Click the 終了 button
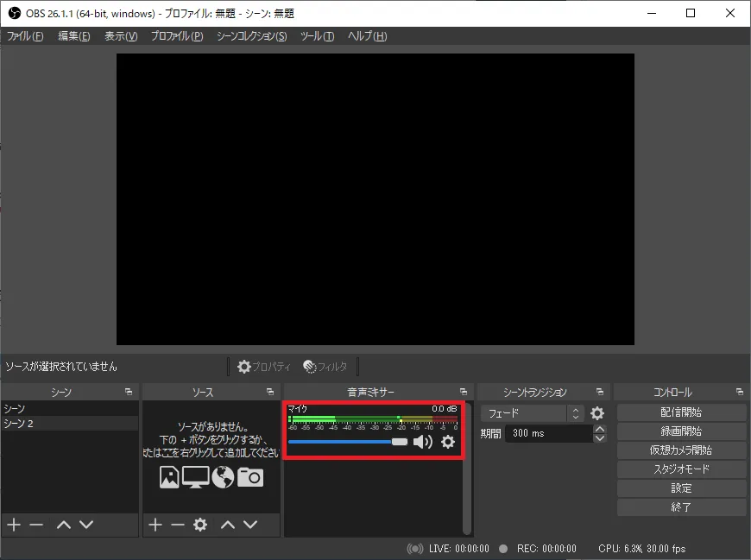 coord(681,507)
